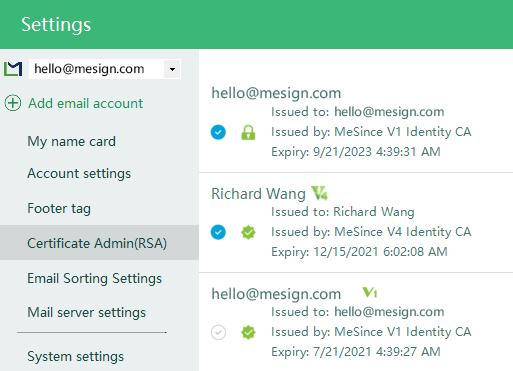The height and width of the screenshot is (371, 513).
Task: Enable unchecked circle for 7/21/2021 certificate
Action: coord(218,332)
